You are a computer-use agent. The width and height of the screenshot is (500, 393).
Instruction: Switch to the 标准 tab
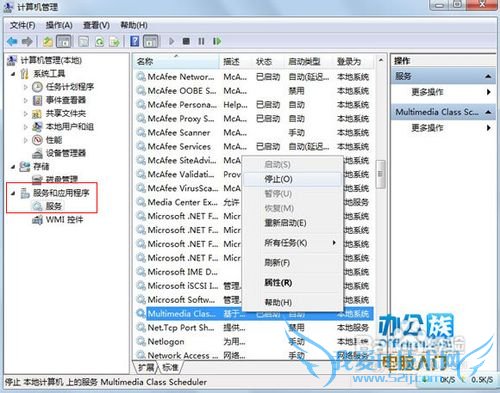point(170,367)
